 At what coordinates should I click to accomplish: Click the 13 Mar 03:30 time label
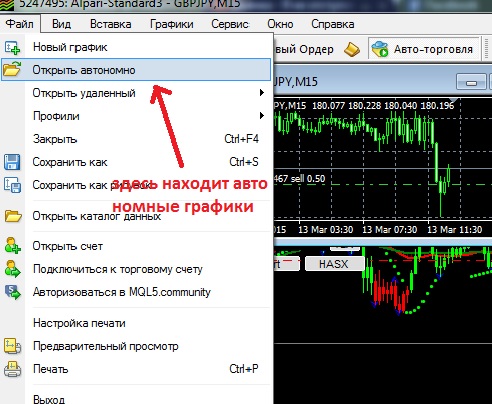coord(325,230)
